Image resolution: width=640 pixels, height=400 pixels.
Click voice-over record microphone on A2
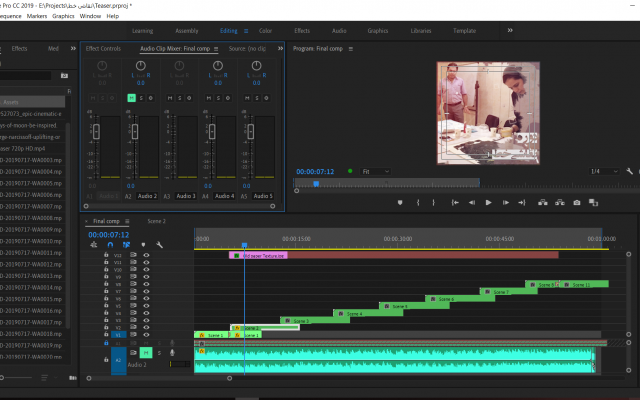[172, 353]
